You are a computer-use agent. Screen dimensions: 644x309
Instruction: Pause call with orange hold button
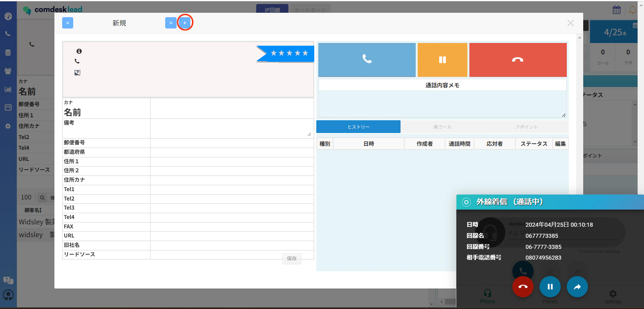point(443,59)
